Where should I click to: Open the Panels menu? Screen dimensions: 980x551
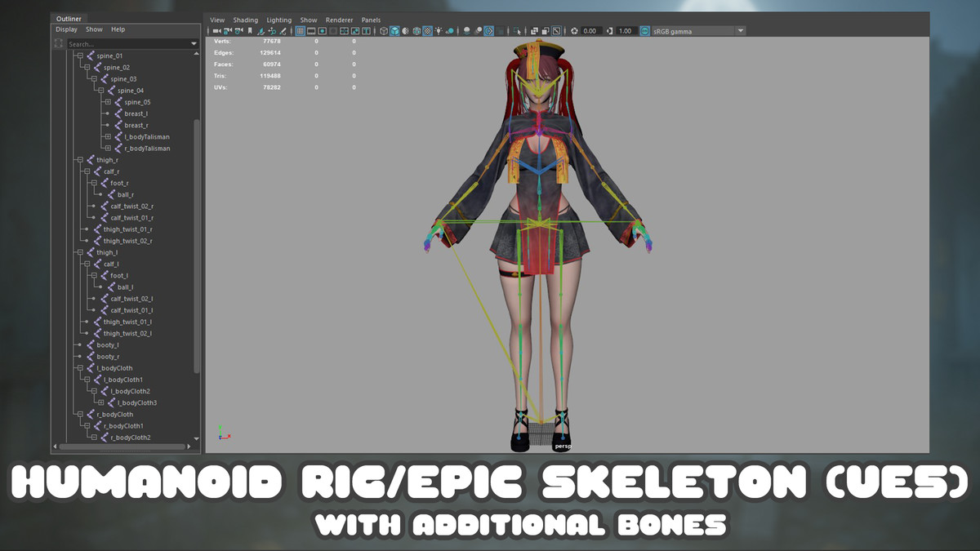tap(371, 20)
